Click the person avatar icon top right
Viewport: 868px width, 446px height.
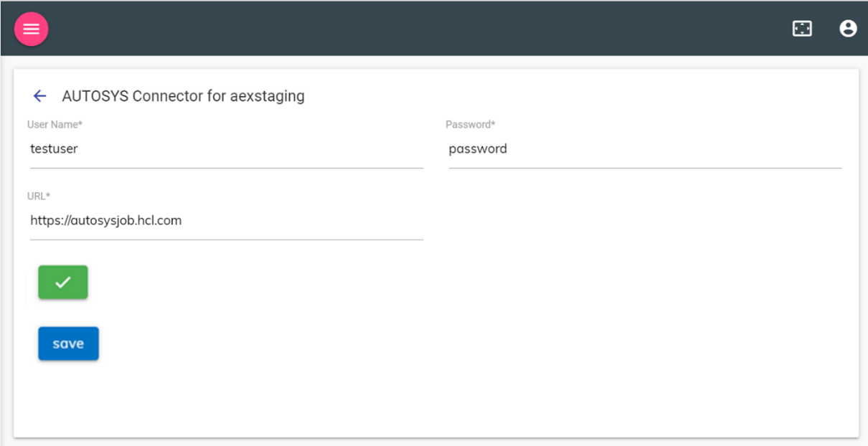pyautogui.click(x=848, y=28)
